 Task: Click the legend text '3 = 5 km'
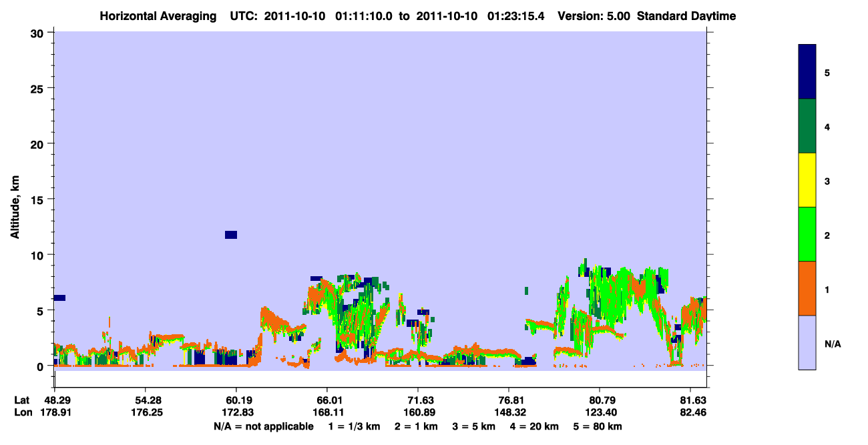click(475, 426)
